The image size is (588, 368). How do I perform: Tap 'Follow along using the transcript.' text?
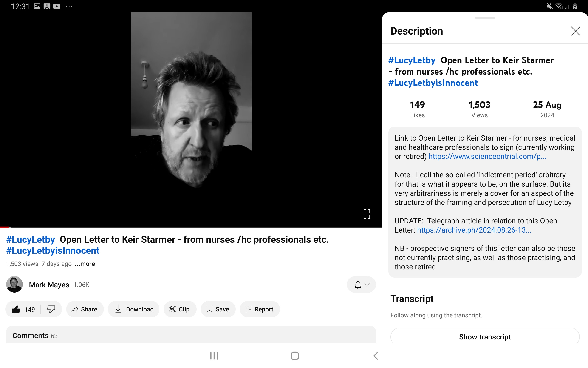[x=436, y=315]
